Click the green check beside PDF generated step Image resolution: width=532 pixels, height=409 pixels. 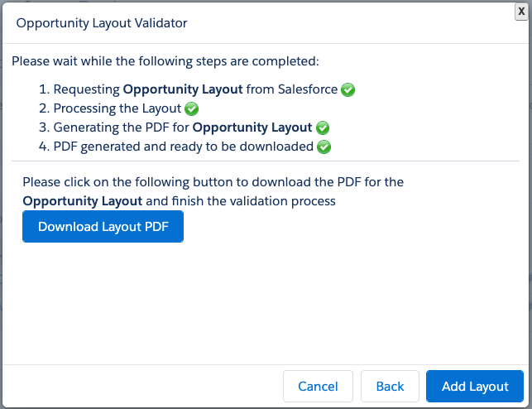324,147
